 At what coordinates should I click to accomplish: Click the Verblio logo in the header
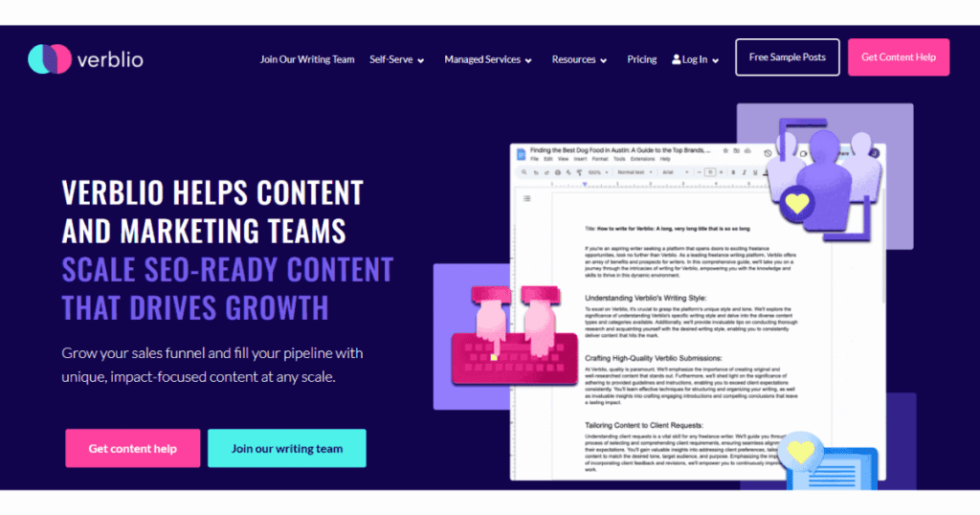85,58
